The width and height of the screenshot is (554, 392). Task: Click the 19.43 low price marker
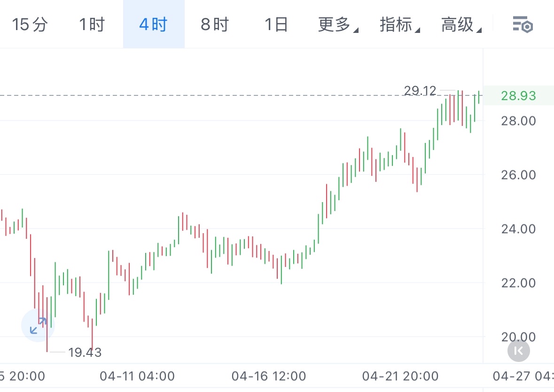(85, 352)
